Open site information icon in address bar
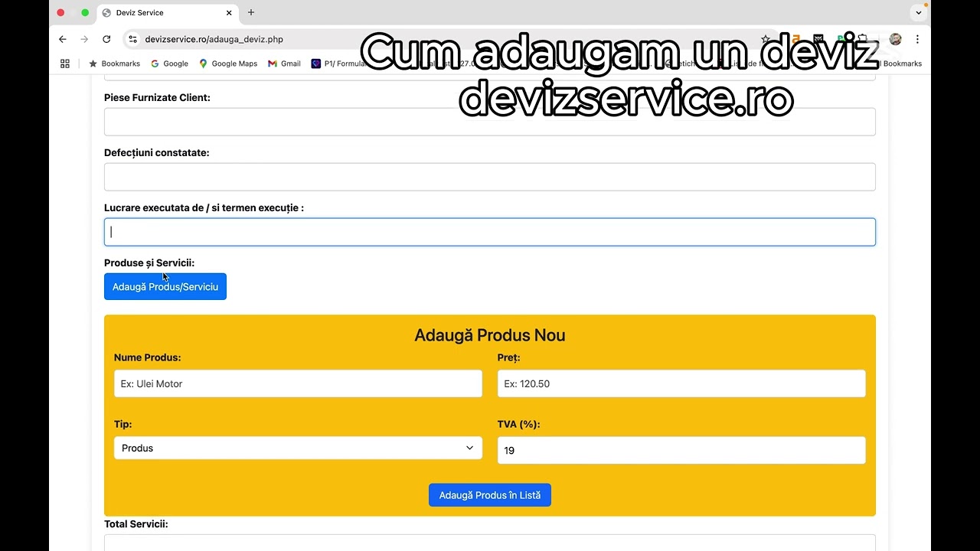The image size is (980, 551). [132, 39]
